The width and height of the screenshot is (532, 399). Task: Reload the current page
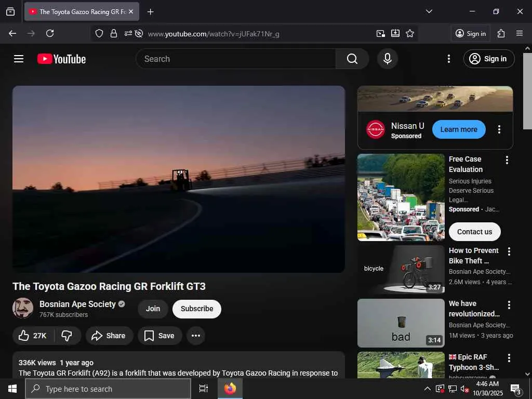click(50, 33)
